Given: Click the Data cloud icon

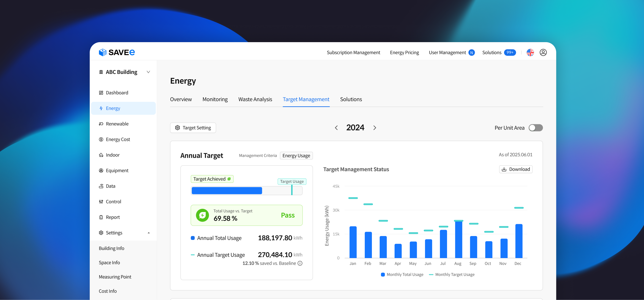Looking at the screenshot, I should pyautogui.click(x=101, y=186).
